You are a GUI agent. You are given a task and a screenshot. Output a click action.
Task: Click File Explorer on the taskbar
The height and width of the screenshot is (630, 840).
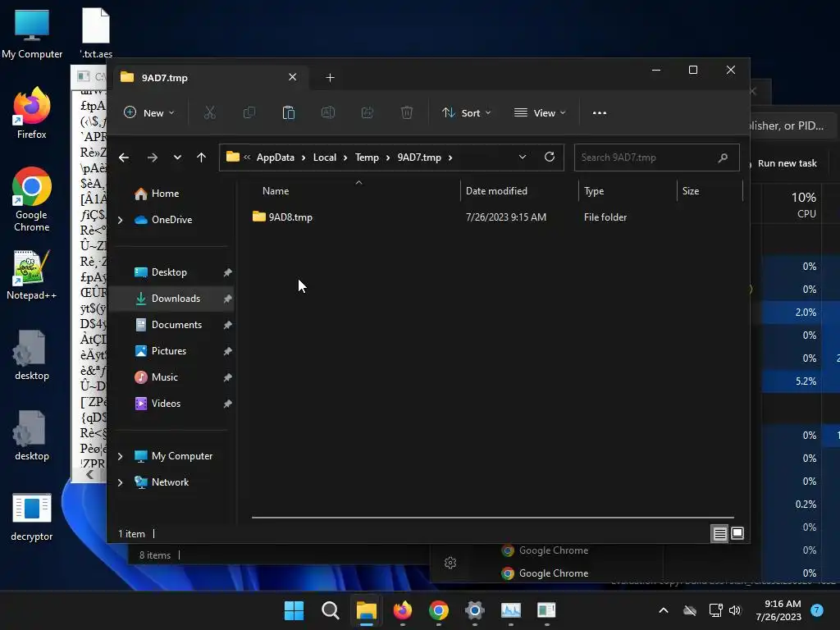pyautogui.click(x=367, y=610)
